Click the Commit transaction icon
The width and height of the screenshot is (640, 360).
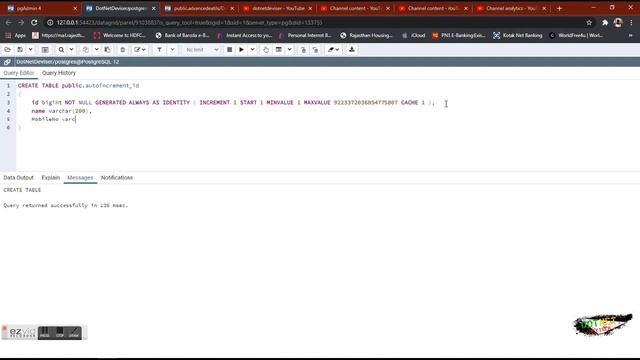click(303, 49)
